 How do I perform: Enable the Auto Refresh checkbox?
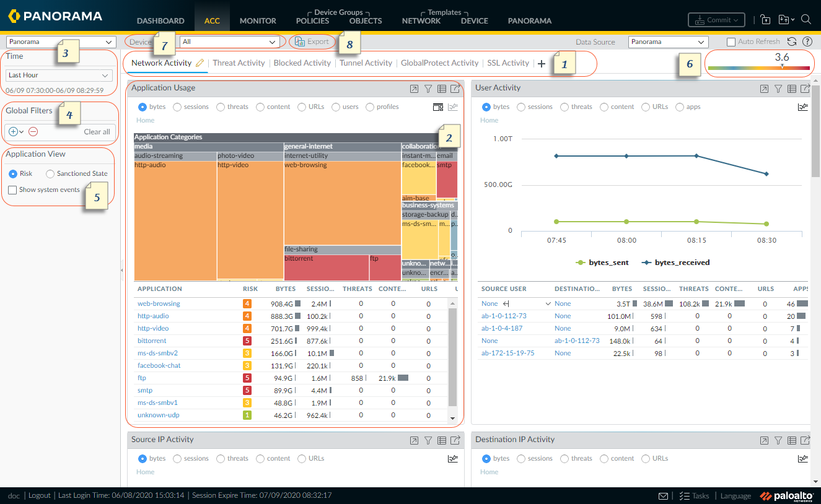coord(731,42)
